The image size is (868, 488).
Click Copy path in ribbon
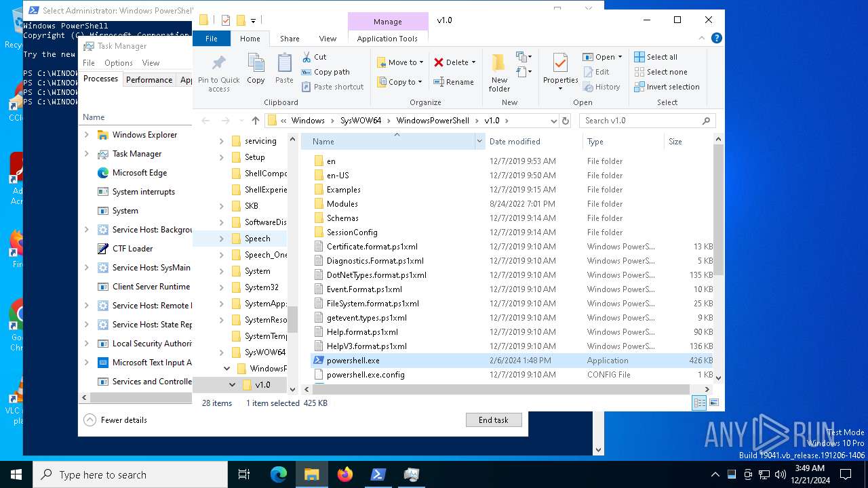pos(325,72)
